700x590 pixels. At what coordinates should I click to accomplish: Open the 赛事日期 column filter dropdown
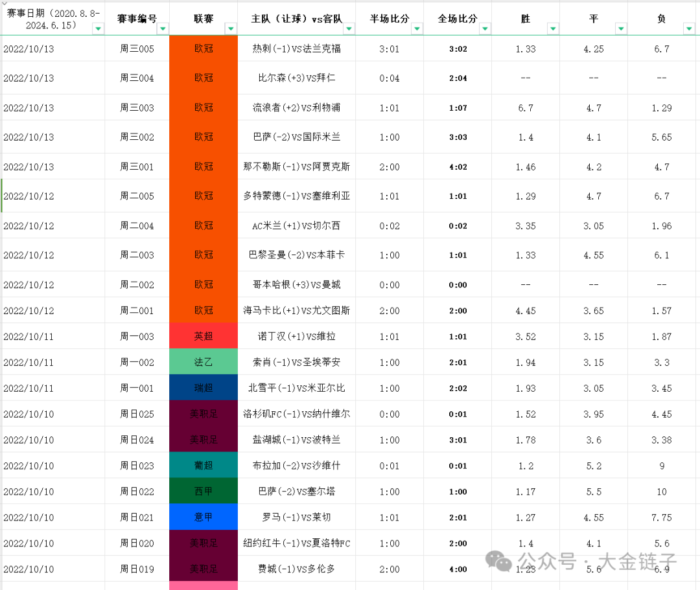tap(98, 28)
